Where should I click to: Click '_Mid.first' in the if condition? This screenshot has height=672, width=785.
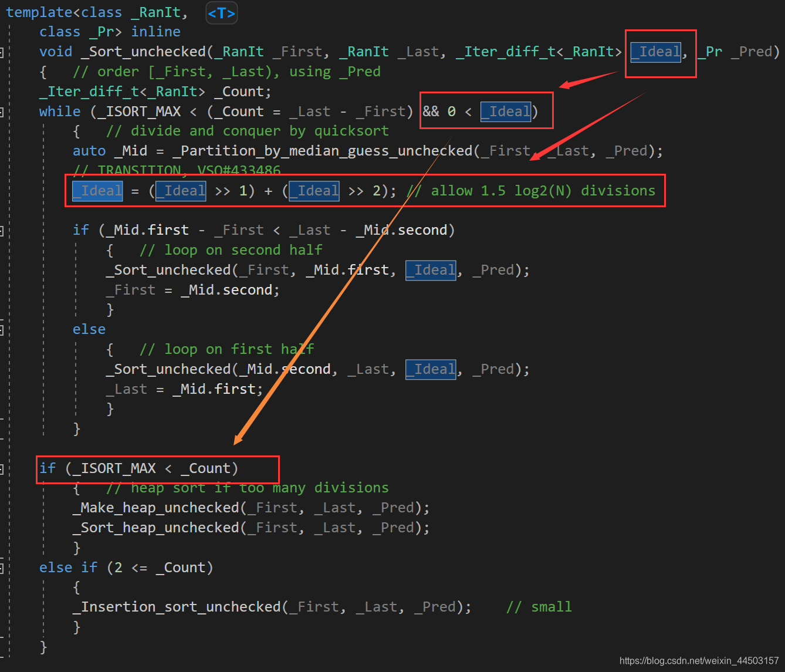(x=147, y=230)
